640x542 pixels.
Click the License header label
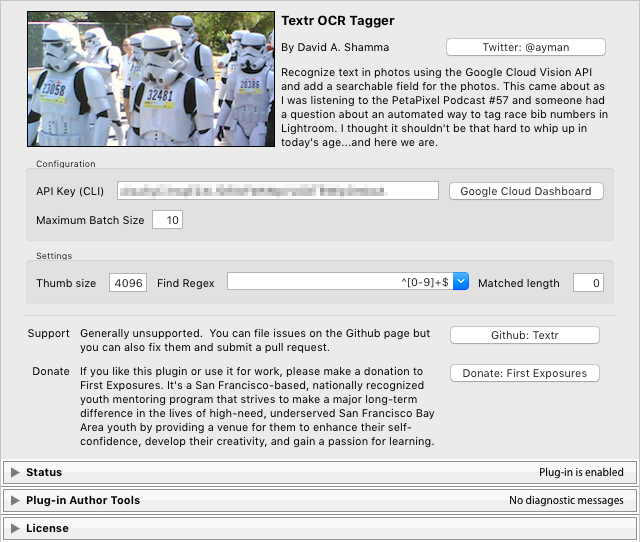click(47, 528)
